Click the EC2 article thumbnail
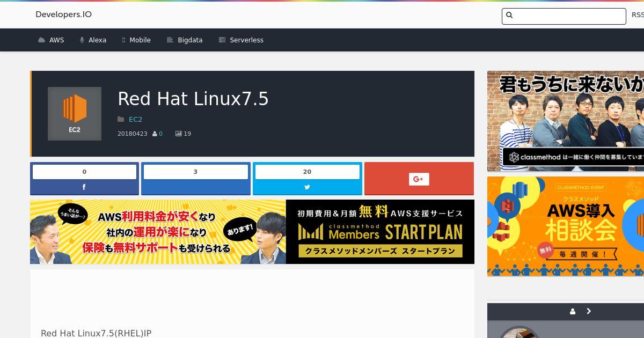The width and height of the screenshot is (644, 338). [x=75, y=114]
